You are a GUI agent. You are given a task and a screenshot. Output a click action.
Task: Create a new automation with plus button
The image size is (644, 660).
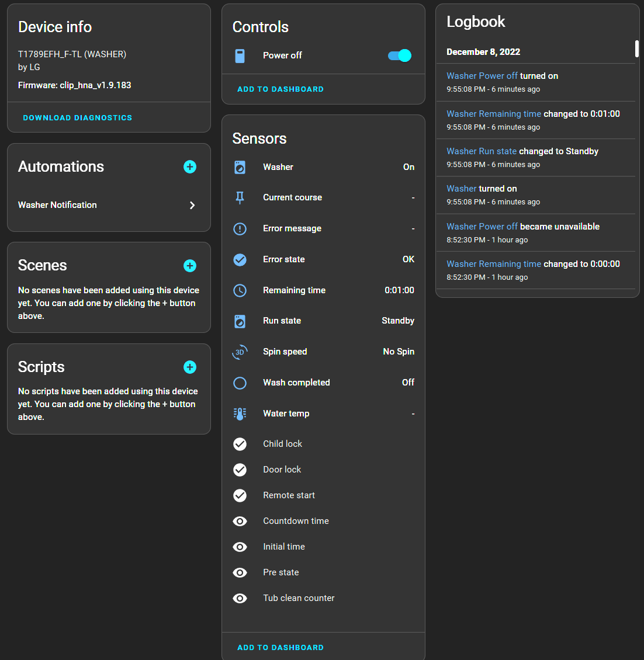click(x=189, y=166)
